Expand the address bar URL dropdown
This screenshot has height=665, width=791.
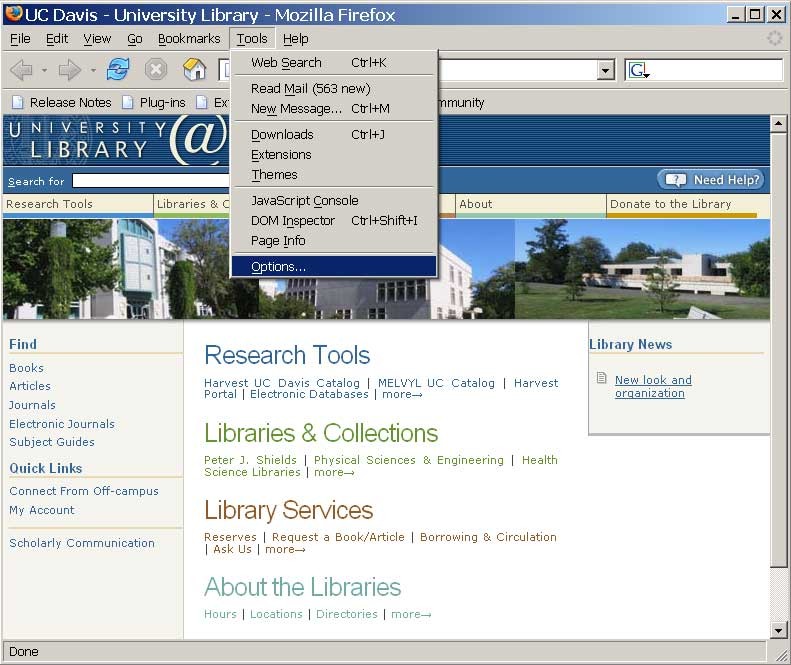[605, 70]
